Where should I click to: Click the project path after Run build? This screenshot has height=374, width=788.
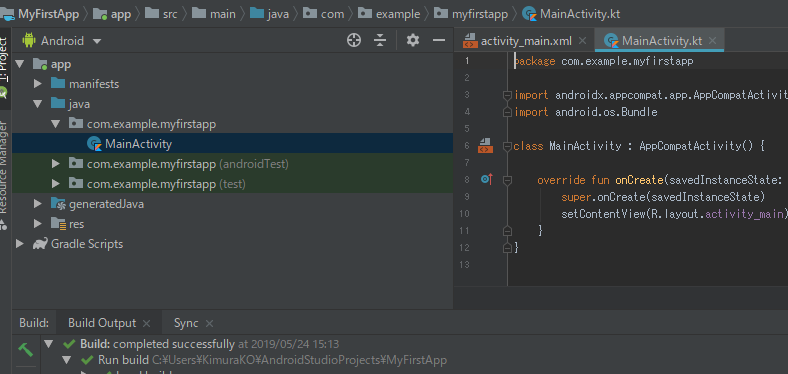point(300,360)
